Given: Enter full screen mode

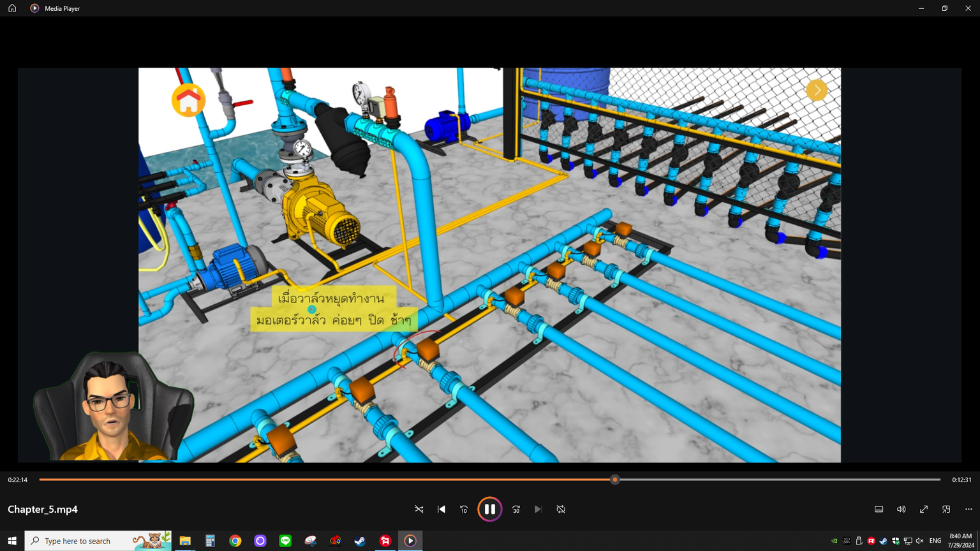Looking at the screenshot, I should point(923,509).
